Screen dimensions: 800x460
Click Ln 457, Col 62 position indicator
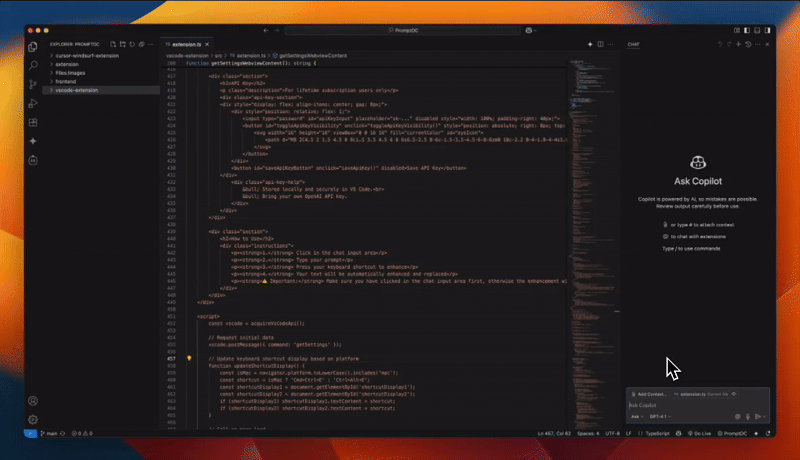click(x=554, y=433)
